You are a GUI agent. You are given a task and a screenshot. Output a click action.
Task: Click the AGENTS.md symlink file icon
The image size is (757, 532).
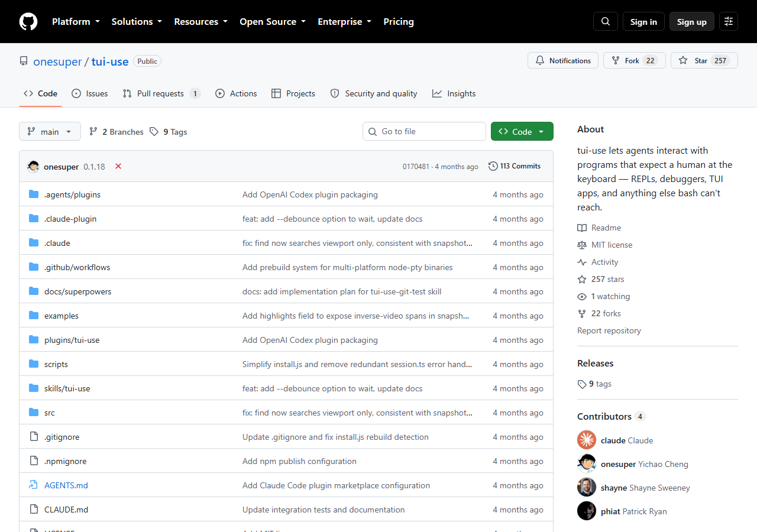coord(34,485)
